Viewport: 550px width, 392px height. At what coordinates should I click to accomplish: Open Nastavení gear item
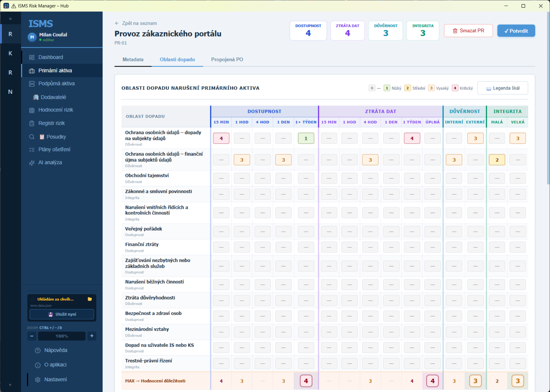click(x=62, y=380)
